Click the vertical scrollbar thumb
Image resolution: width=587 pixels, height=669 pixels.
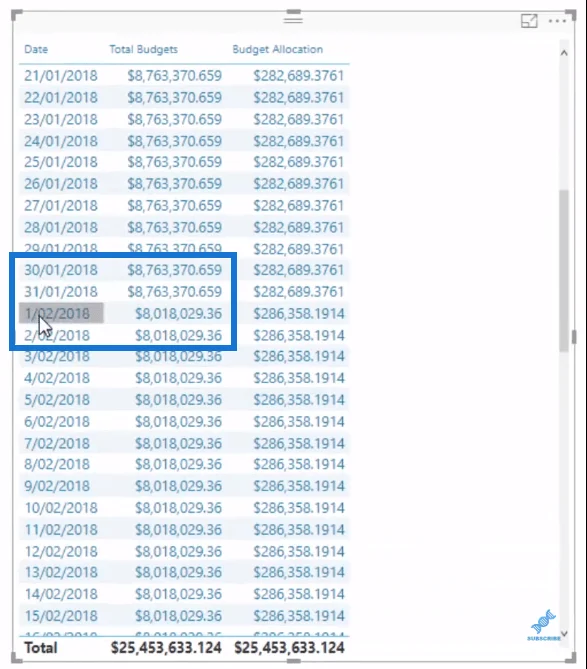pos(564,271)
